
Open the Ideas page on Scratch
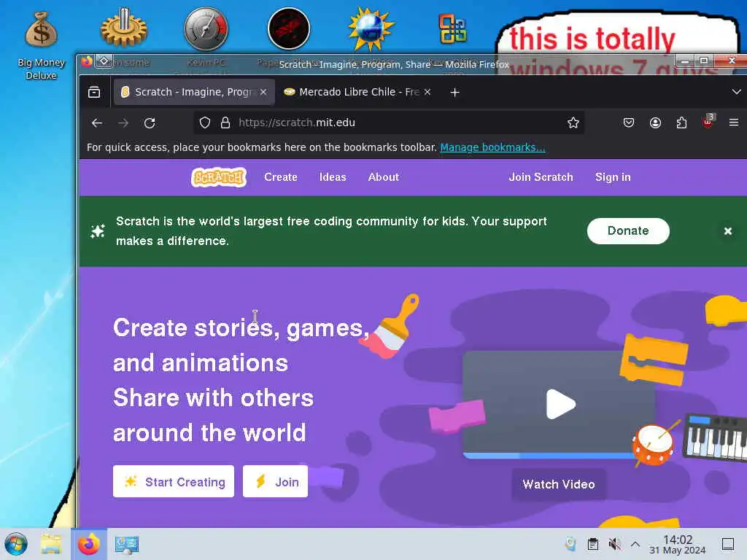333,177
